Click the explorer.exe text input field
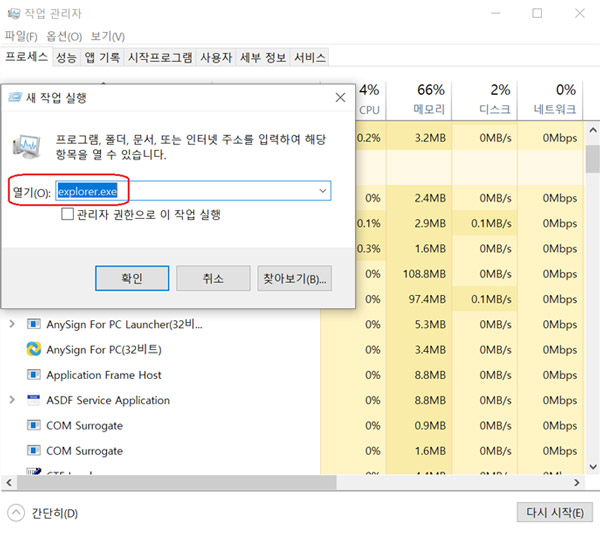600x534 pixels. point(193,190)
